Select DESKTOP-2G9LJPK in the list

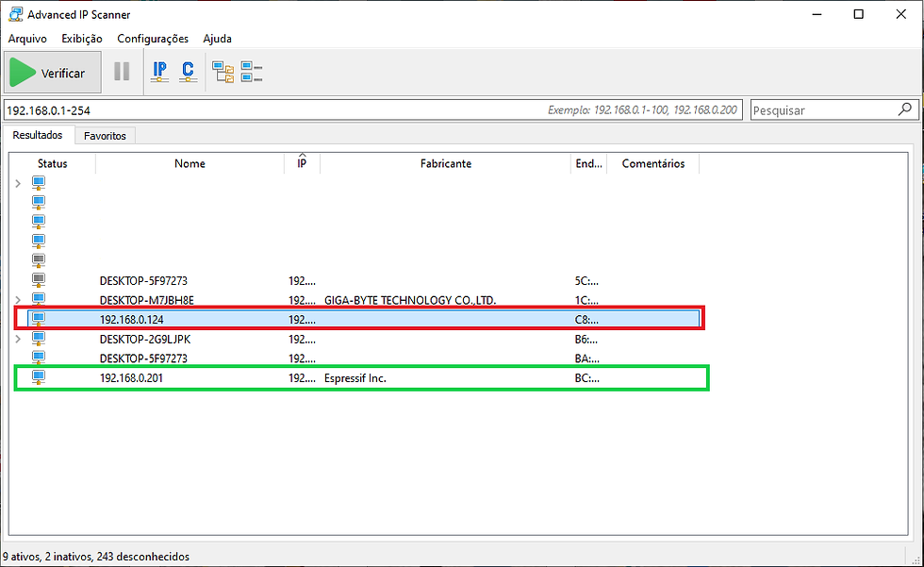click(145, 339)
